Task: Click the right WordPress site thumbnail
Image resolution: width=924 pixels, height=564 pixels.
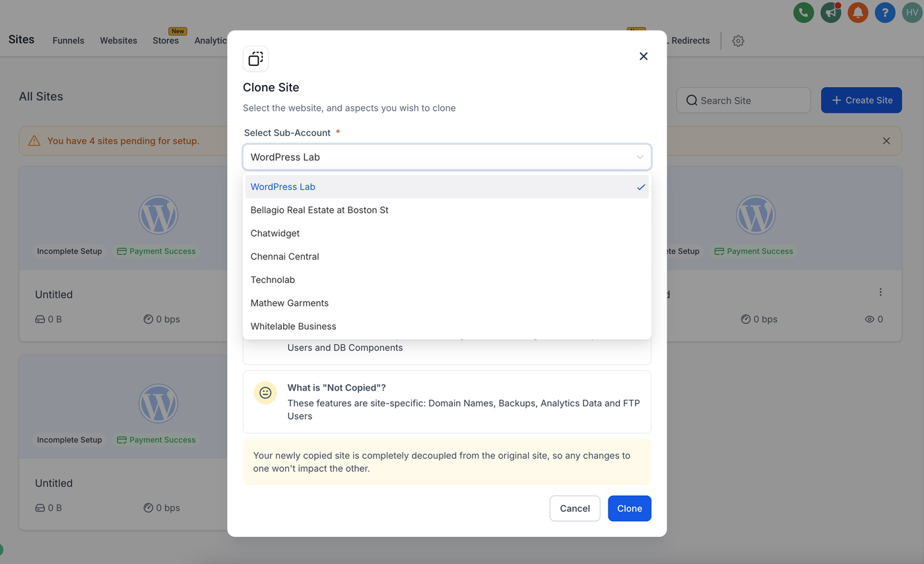Action: coord(756,214)
